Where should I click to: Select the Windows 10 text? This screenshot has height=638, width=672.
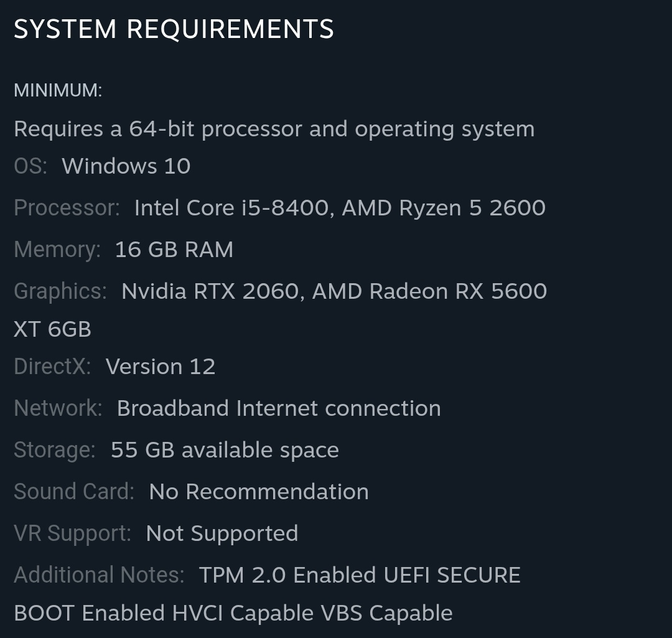tap(126, 166)
